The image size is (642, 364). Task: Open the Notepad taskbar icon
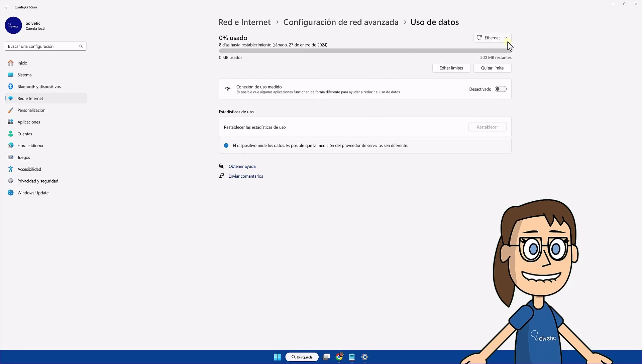(x=352, y=357)
